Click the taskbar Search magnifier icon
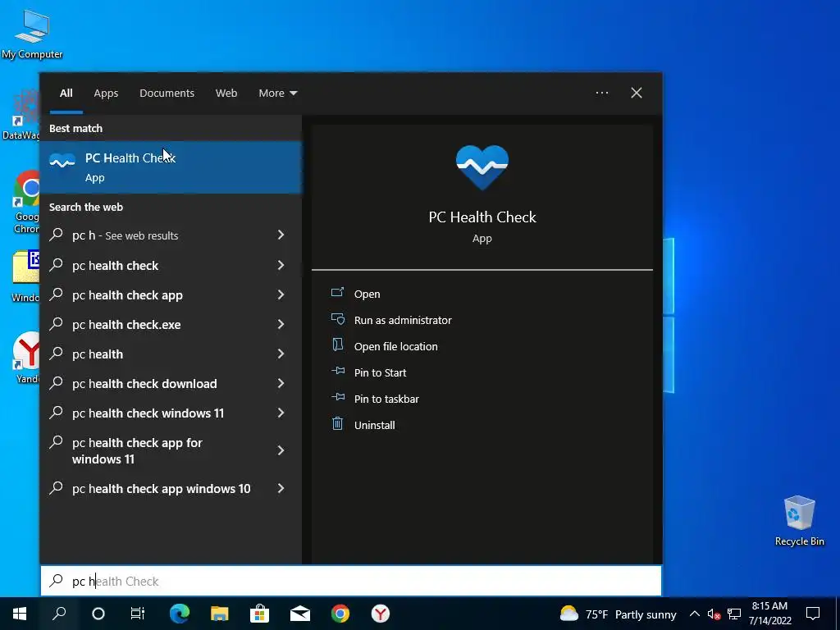The image size is (840, 630). [x=59, y=614]
